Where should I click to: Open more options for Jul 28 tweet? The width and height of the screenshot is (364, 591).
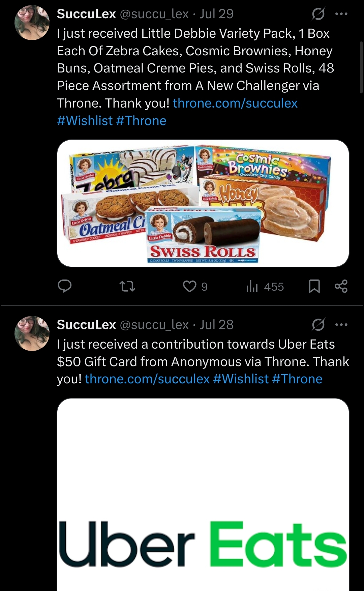[341, 325]
